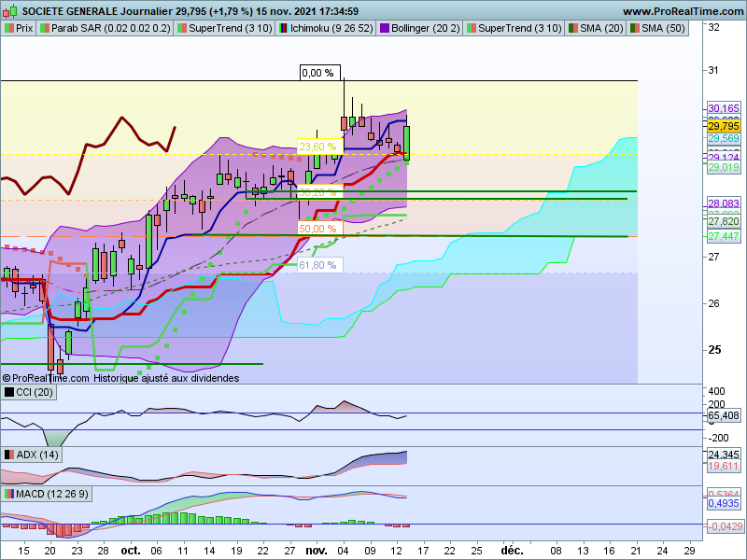Click the nov. label on date axis
Viewport: 747px width, 560px height.
[317, 551]
